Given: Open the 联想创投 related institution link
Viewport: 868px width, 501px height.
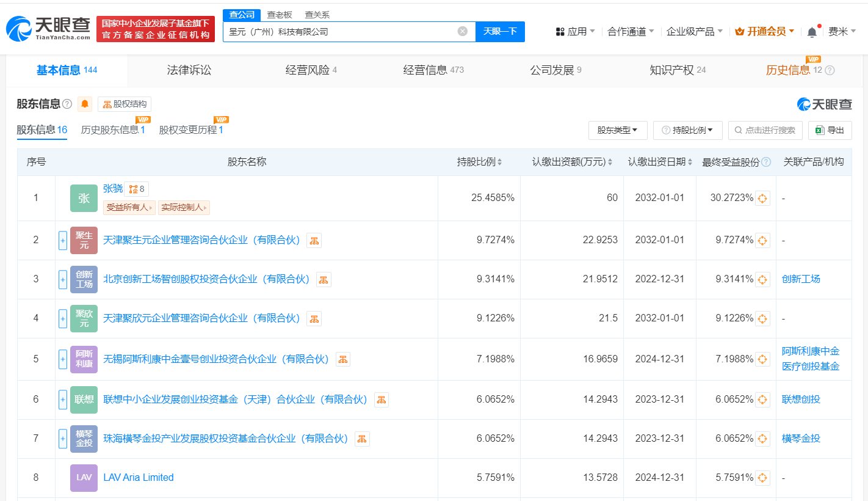Looking at the screenshot, I should 801,400.
